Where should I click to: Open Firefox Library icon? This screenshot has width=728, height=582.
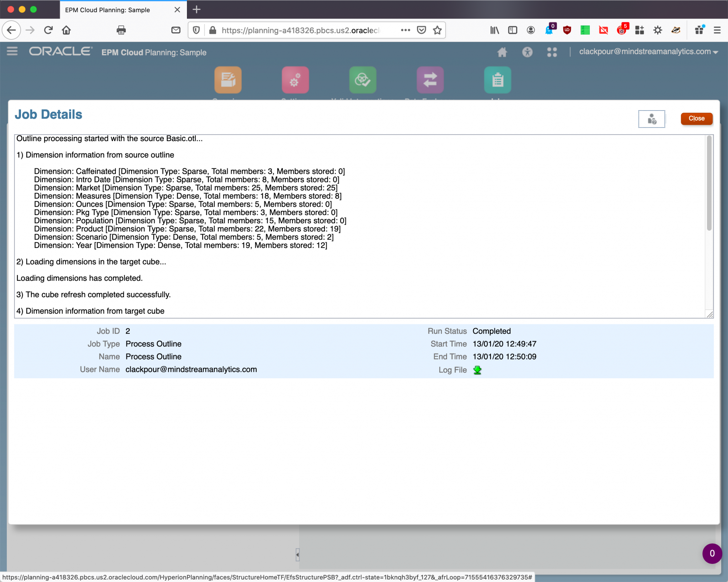pos(494,30)
